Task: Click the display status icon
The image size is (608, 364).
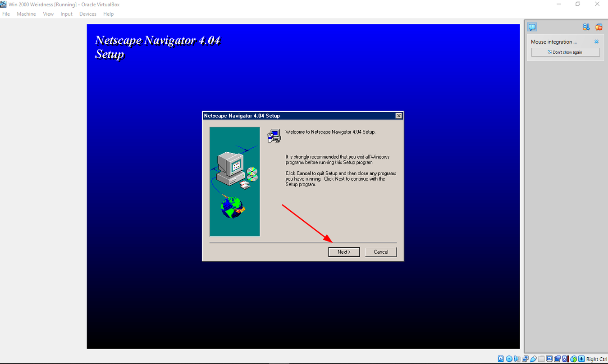Action: [549, 359]
